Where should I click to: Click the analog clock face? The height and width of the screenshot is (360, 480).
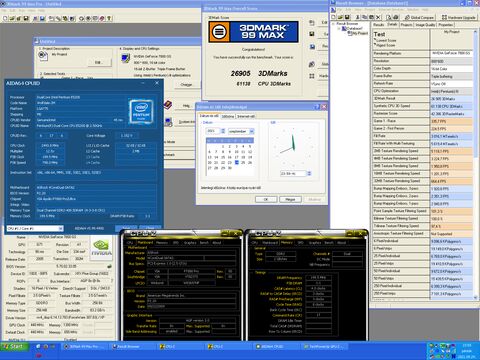pos(293,147)
